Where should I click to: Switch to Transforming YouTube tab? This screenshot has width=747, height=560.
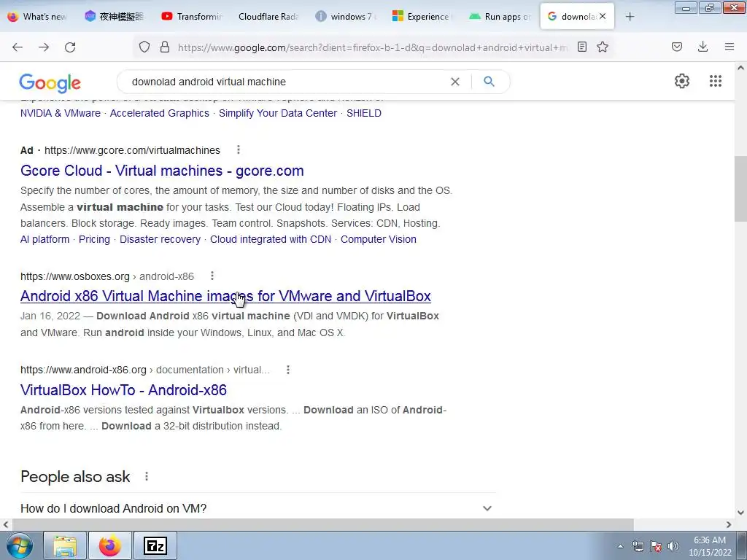point(192,17)
